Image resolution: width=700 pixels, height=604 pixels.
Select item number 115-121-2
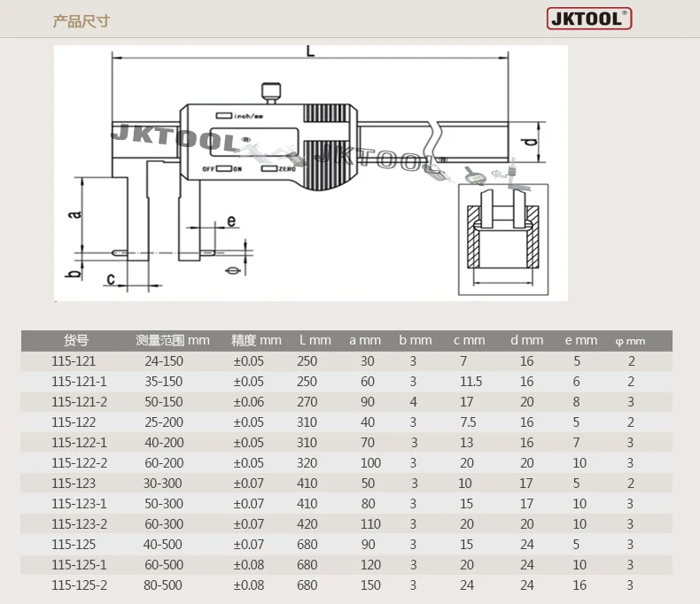click(79, 402)
